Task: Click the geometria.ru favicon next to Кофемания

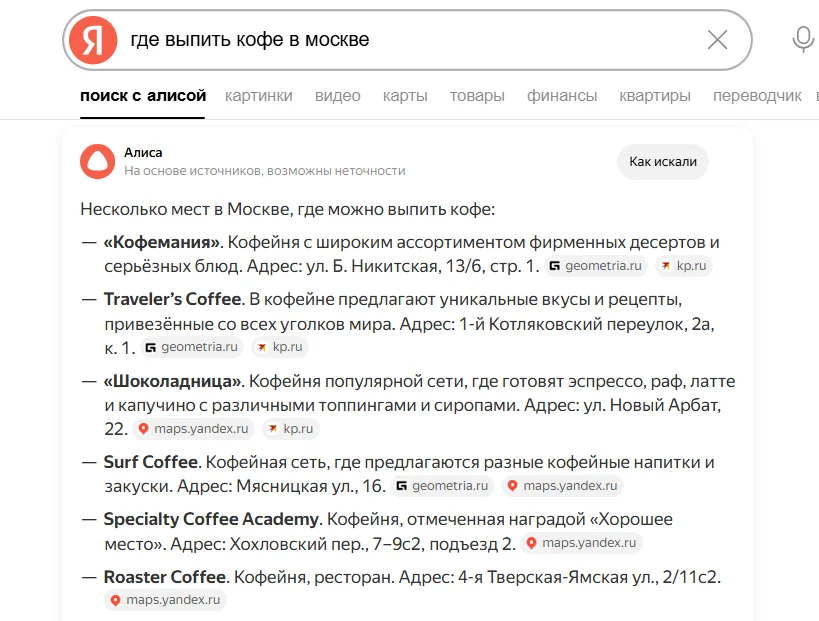Action: point(553,265)
